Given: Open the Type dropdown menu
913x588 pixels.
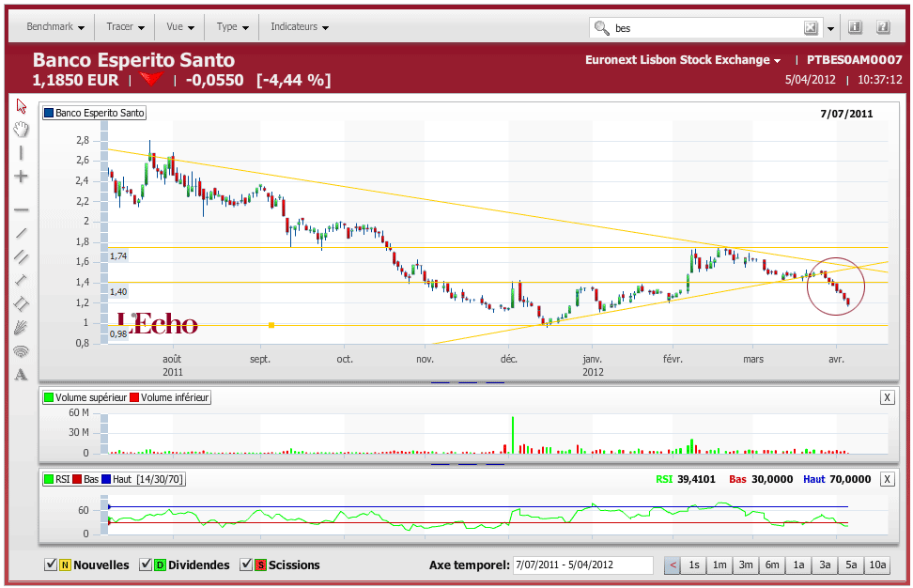Looking at the screenshot, I should 232,27.
